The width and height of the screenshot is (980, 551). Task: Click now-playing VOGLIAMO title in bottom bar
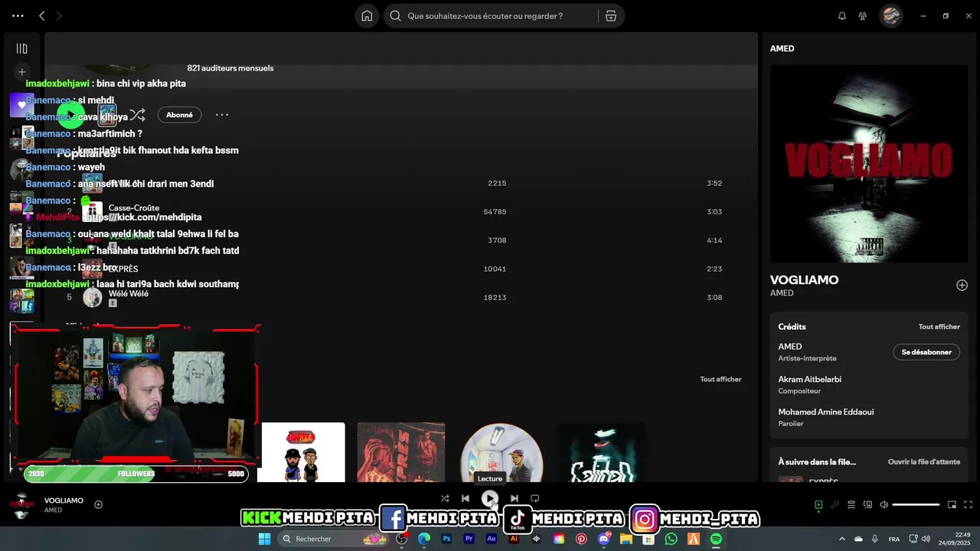coord(64,500)
